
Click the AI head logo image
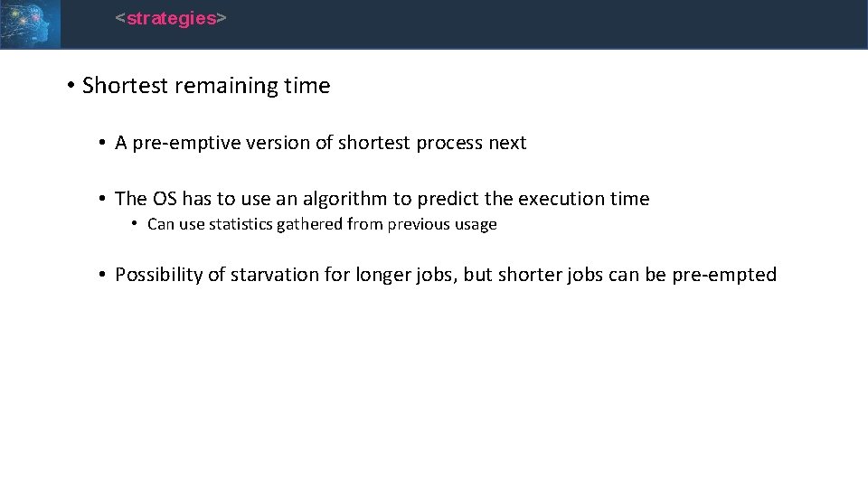tap(30, 23)
